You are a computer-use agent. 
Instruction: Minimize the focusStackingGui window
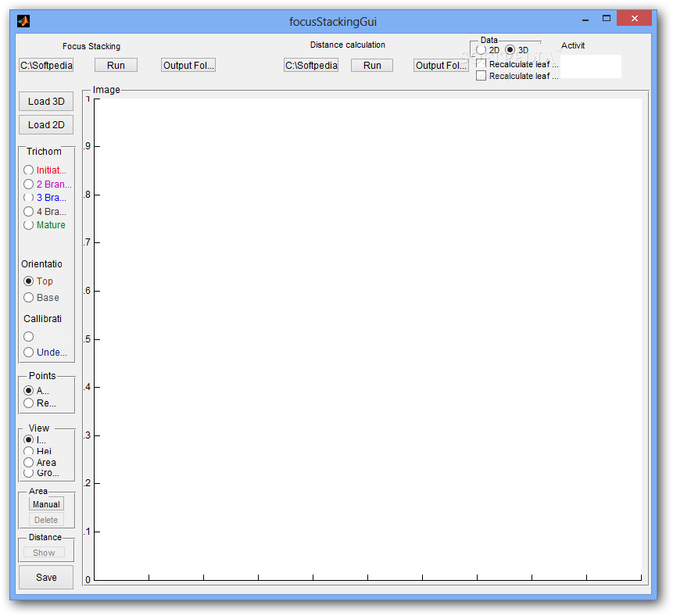point(585,20)
